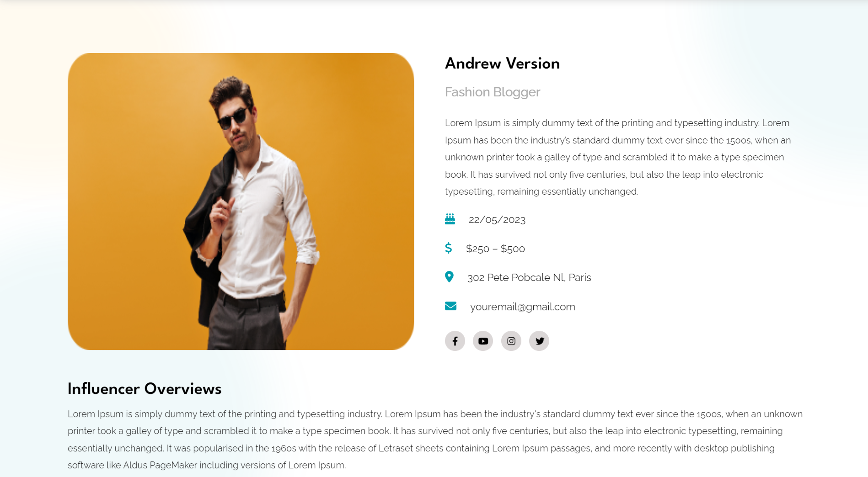
Task: Open the Instagram social icon
Action: pos(511,341)
